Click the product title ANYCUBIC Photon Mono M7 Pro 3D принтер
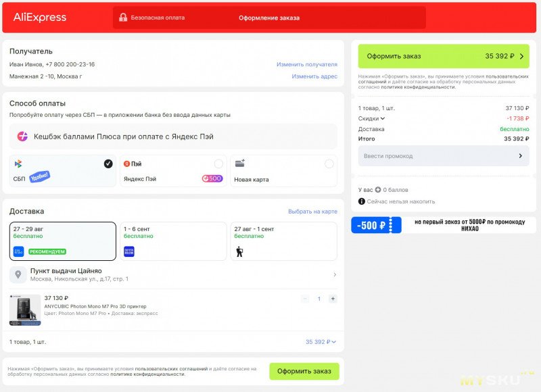 [x=95, y=306]
